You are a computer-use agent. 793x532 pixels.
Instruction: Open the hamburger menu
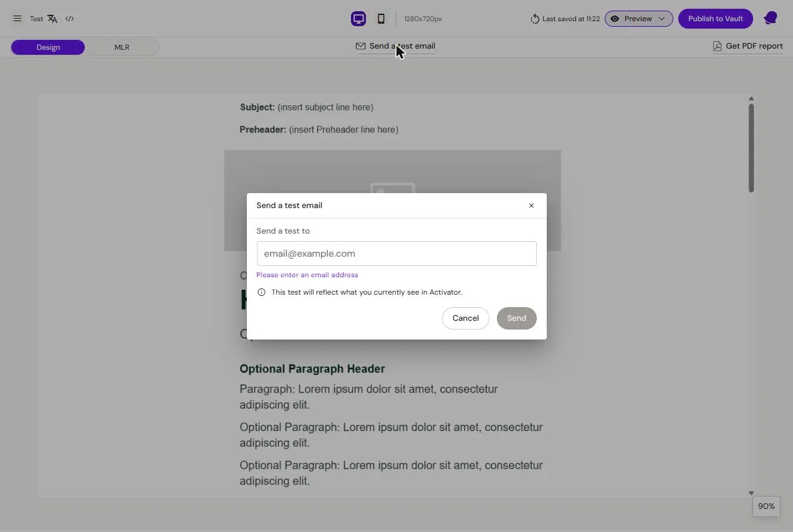click(17, 19)
